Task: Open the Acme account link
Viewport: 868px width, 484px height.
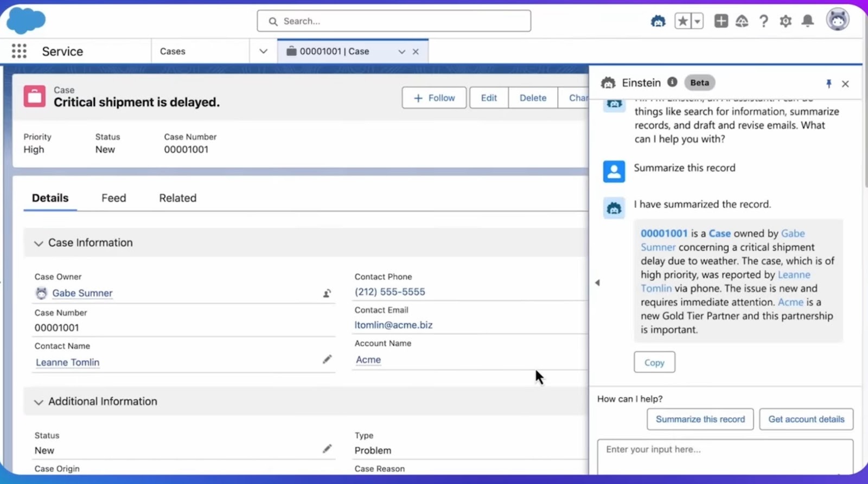Action: tap(368, 360)
